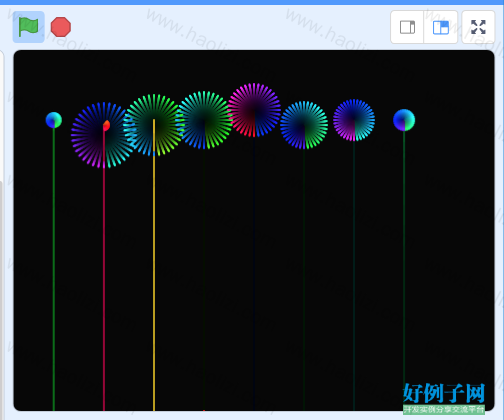Click the magenta firework burst on stage

pos(254,110)
